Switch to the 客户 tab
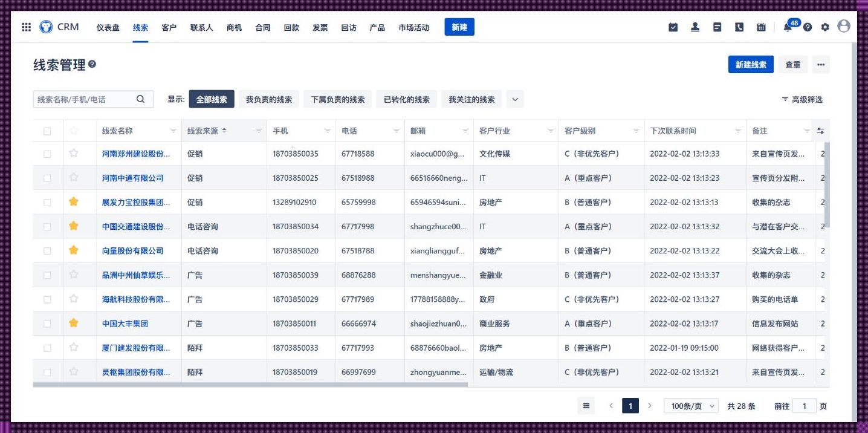The height and width of the screenshot is (433, 868). [169, 27]
